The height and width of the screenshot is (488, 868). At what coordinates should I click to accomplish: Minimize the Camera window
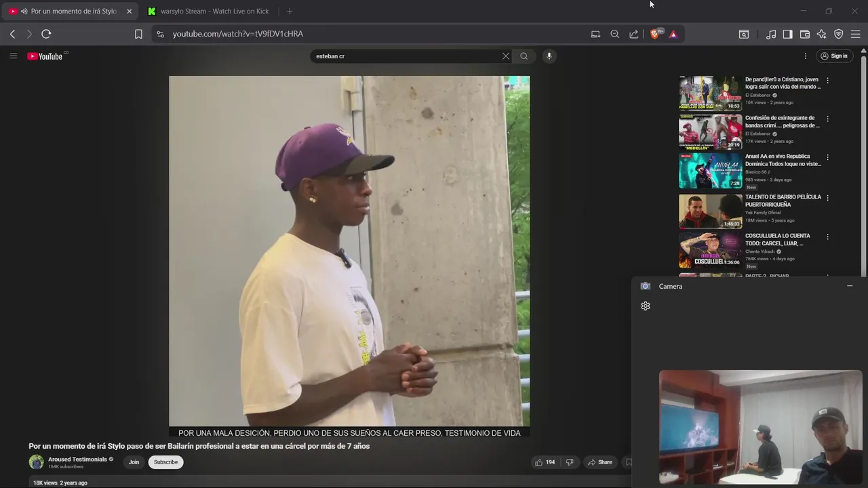pos(850,286)
